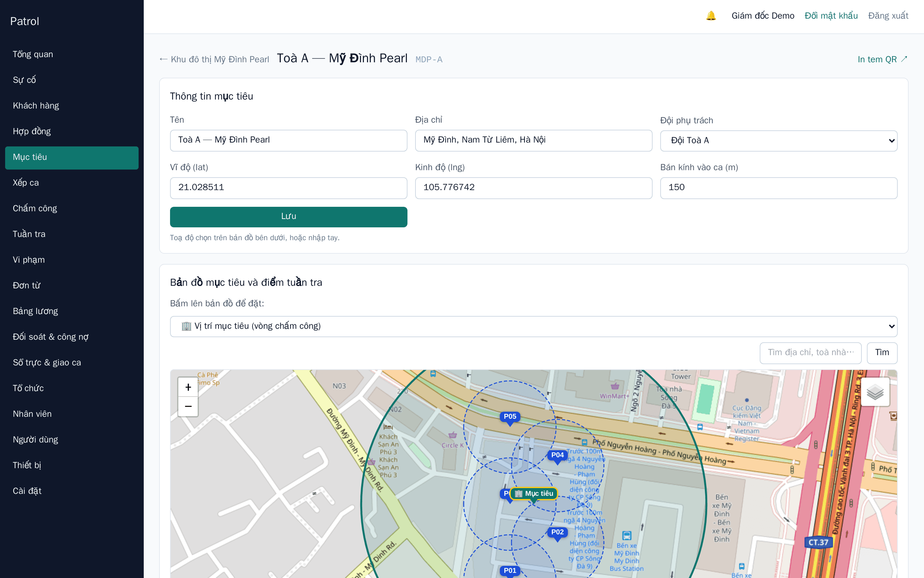
Task: Open Thiết bị menu item
Action: coord(72,465)
